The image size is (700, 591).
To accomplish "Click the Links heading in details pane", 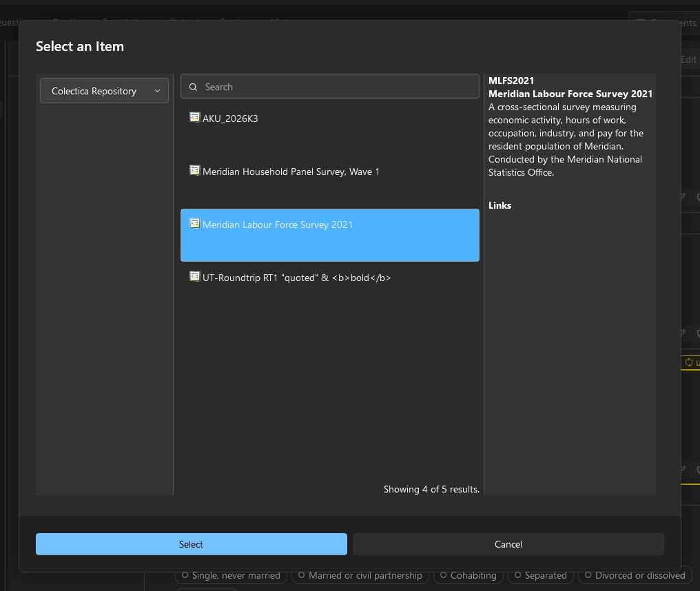I will pos(500,205).
